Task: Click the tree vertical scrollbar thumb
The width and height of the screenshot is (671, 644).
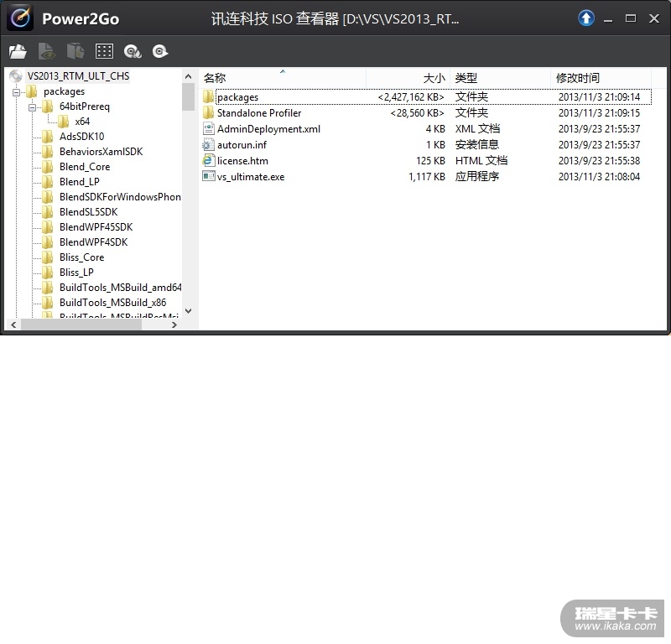Action: (x=188, y=97)
